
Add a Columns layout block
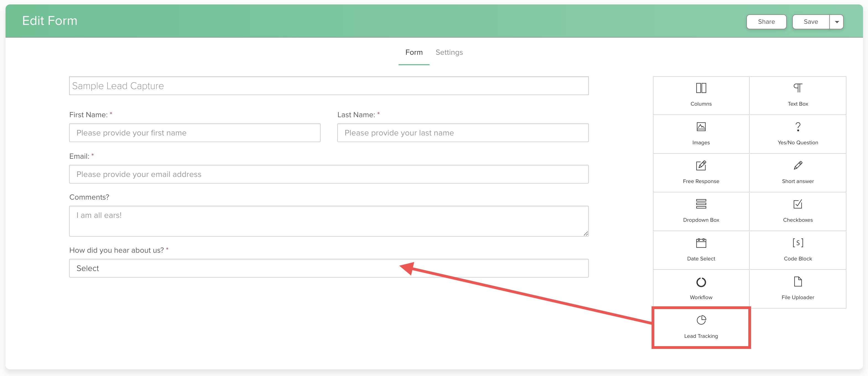pyautogui.click(x=701, y=95)
